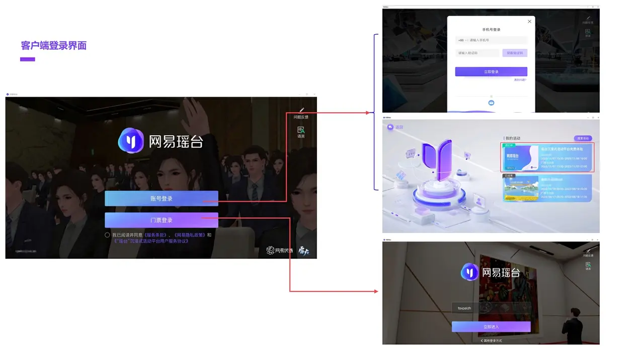644x362 pixels.
Task: Click the 我的活动 heading
Action: [x=513, y=138]
